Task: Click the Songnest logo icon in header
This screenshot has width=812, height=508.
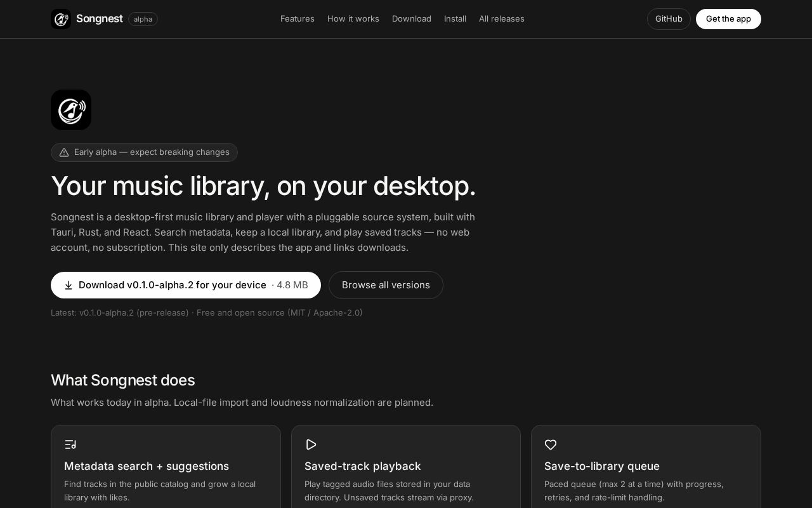Action: click(61, 19)
